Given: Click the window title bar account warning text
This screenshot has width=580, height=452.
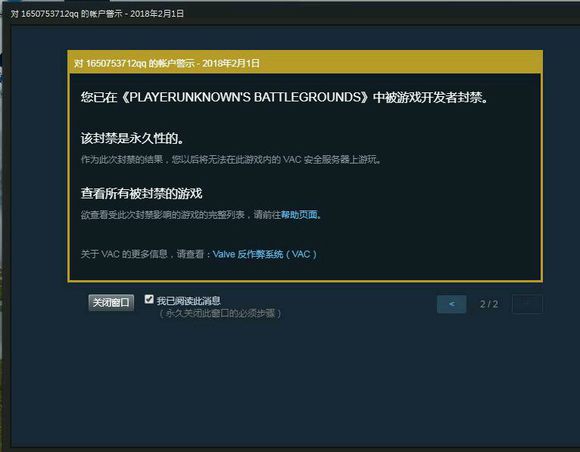Looking at the screenshot, I should point(97,14).
